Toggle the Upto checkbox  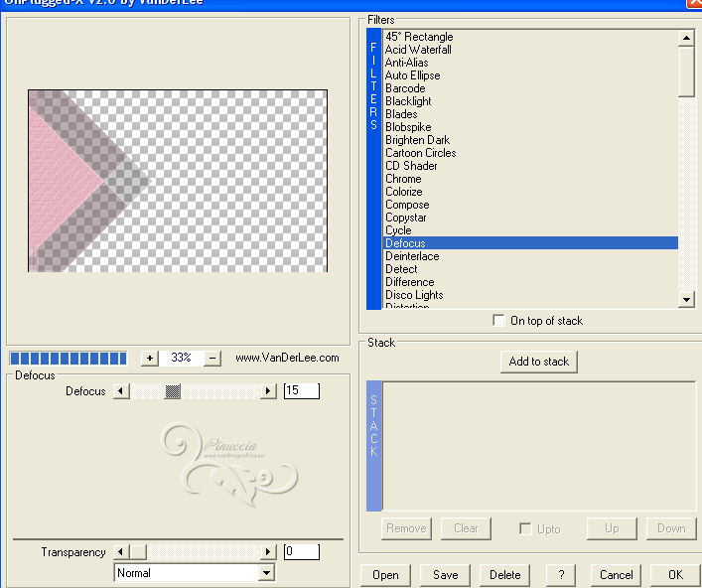pos(525,528)
